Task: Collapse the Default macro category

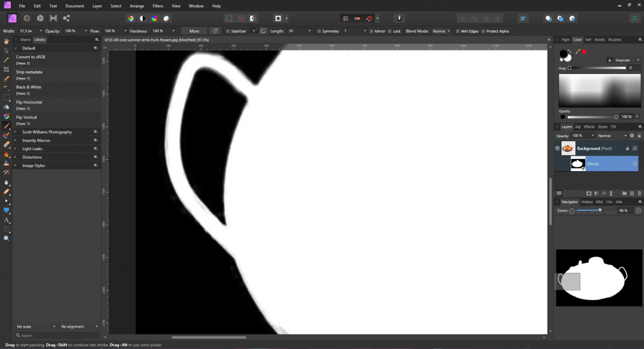Action: [16, 48]
